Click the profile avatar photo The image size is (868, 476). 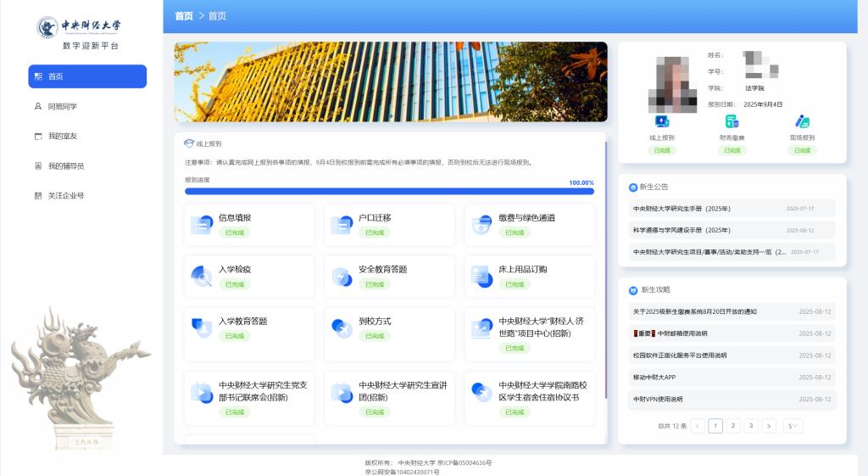672,84
